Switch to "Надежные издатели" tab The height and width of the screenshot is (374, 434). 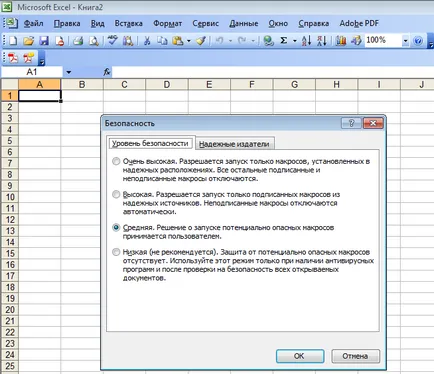click(234, 144)
